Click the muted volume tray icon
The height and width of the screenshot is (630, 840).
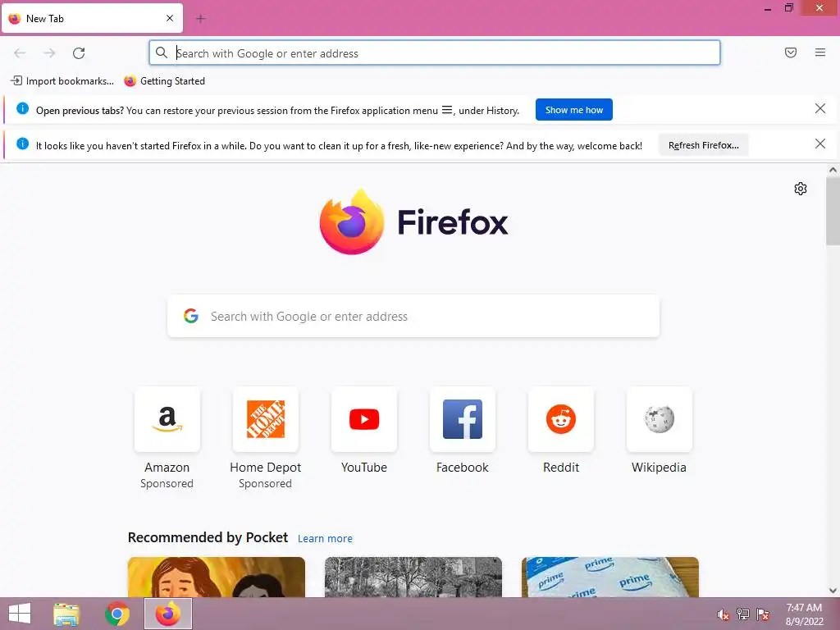723,614
